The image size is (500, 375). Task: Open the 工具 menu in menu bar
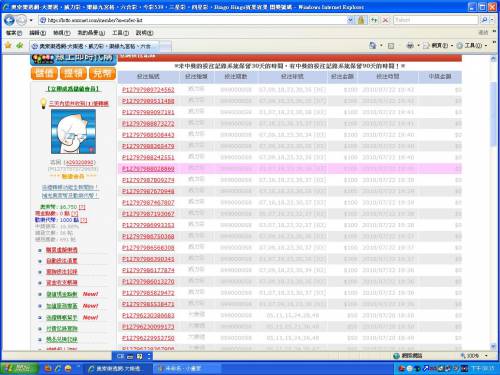(120, 33)
